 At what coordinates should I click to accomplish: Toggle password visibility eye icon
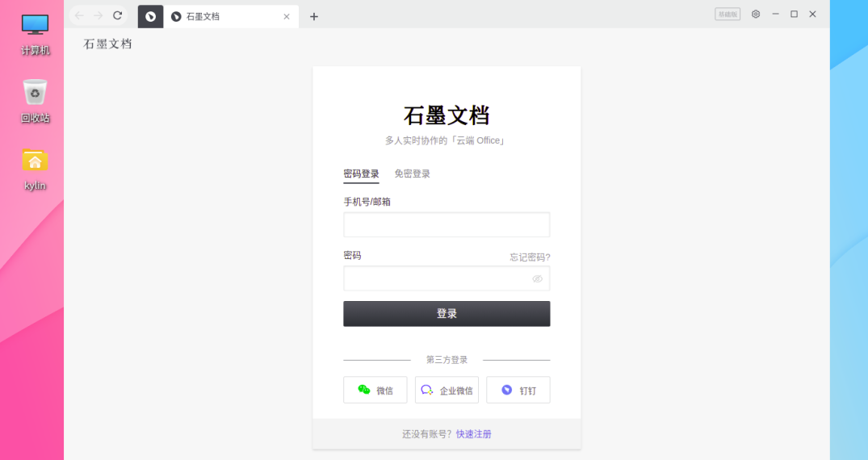click(x=537, y=279)
